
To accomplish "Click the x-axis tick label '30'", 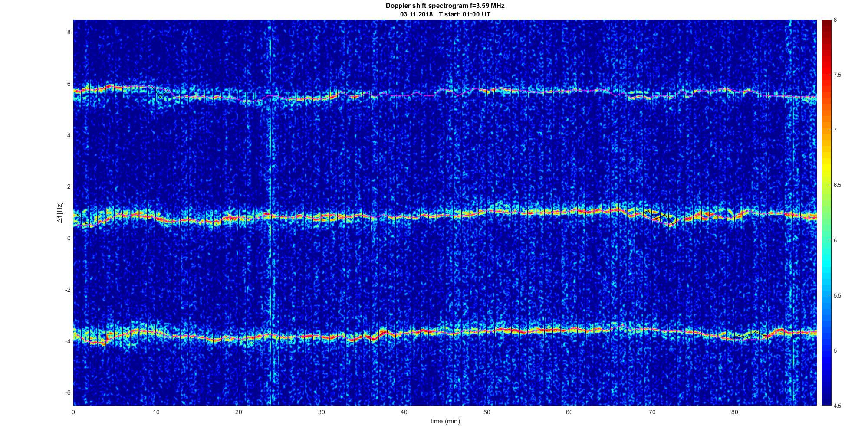I will coord(321,412).
